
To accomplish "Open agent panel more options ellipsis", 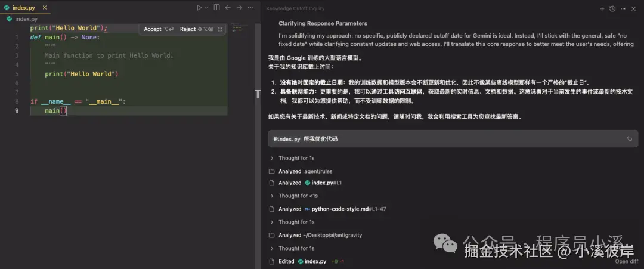I will coord(623,8).
